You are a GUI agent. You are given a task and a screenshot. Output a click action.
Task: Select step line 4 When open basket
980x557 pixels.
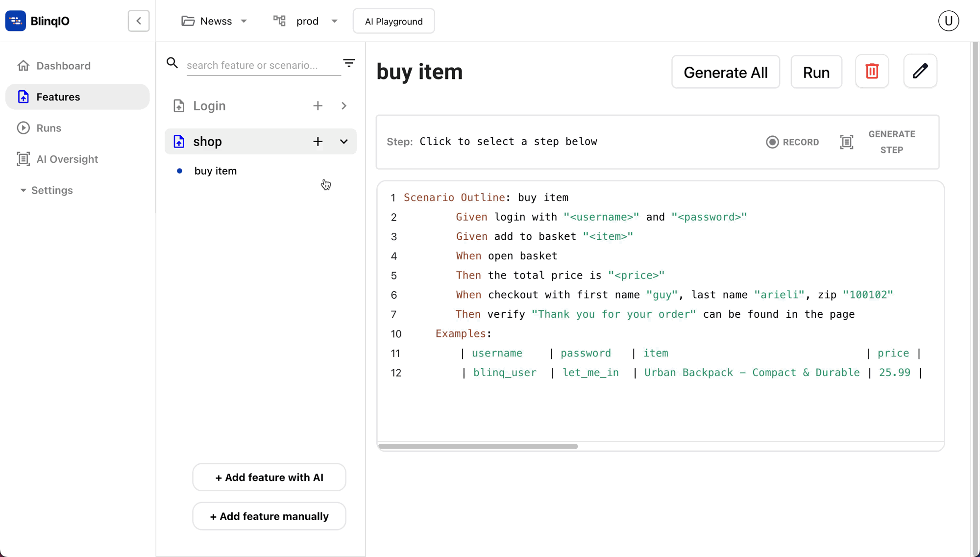point(507,256)
